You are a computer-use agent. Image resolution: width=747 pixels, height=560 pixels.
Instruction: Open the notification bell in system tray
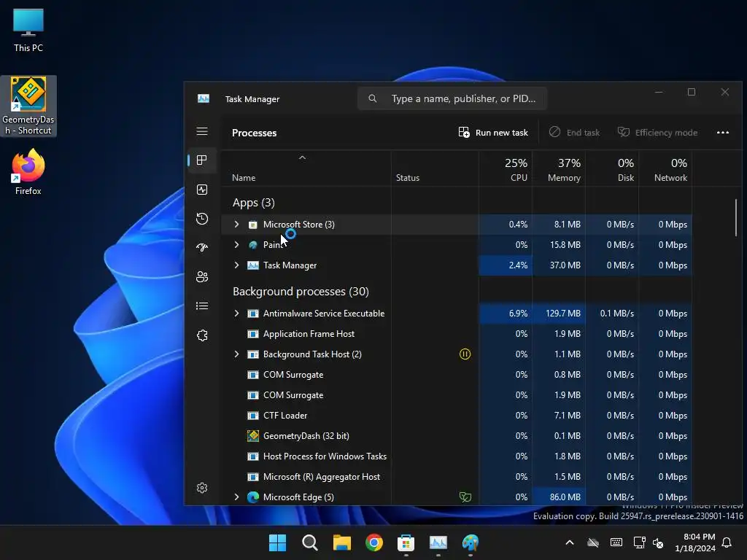727,542
